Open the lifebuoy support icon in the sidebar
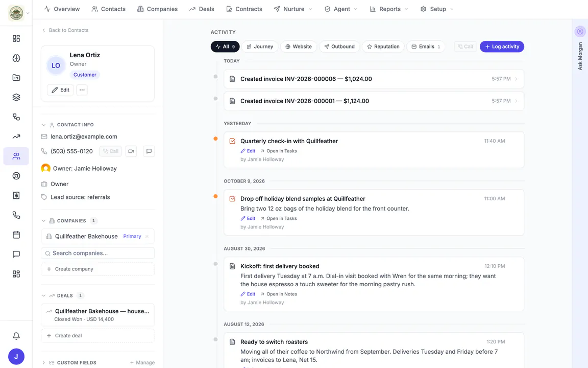Viewport: 588px width, 368px height. pos(16,176)
